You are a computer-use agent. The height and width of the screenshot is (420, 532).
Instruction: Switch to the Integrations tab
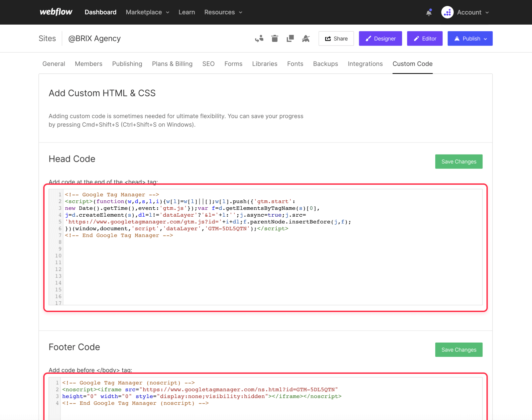365,64
